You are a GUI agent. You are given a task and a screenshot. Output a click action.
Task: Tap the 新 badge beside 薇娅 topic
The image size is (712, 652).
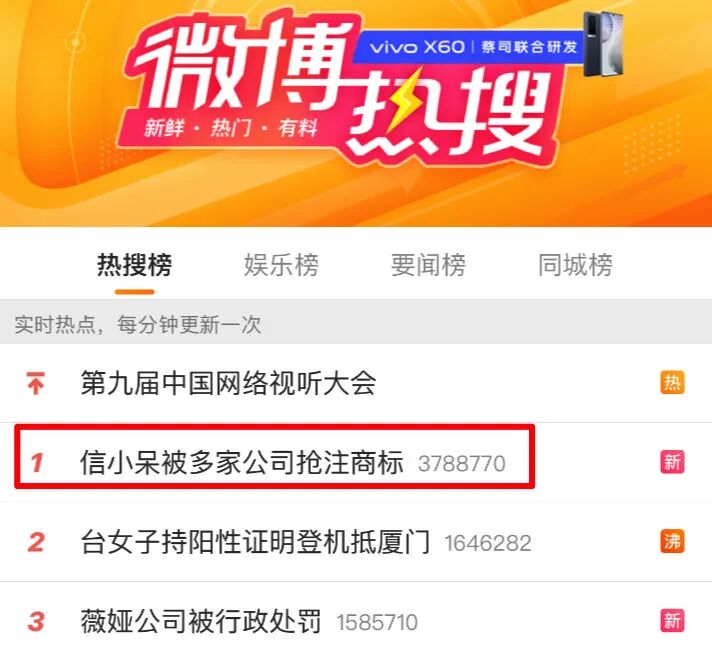tap(672, 621)
